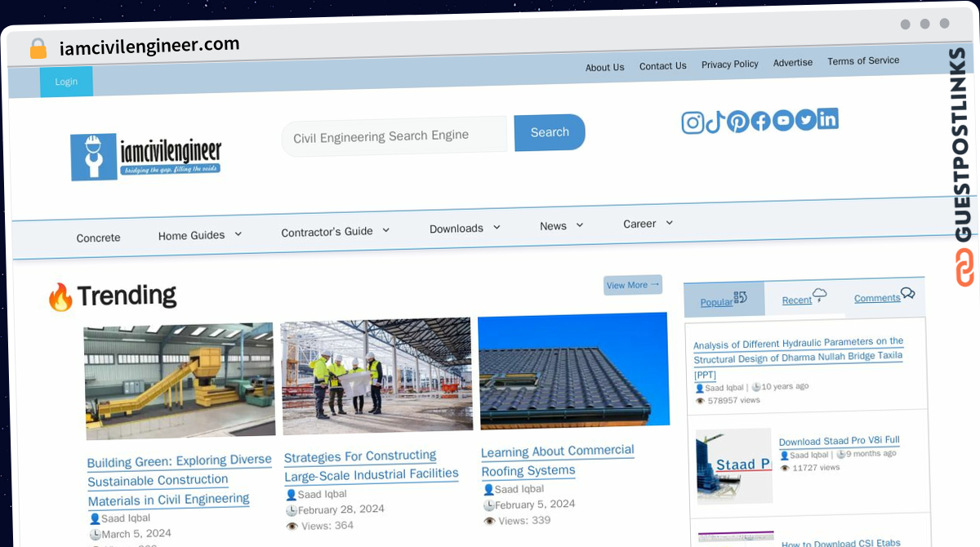980x547 pixels.
Task: Open the About Us link
Action: [x=605, y=68]
